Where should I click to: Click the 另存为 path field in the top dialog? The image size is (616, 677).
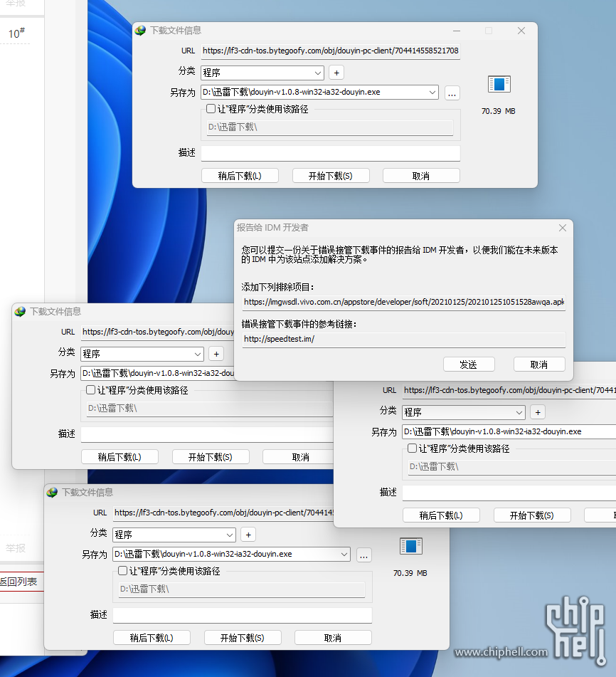(319, 93)
